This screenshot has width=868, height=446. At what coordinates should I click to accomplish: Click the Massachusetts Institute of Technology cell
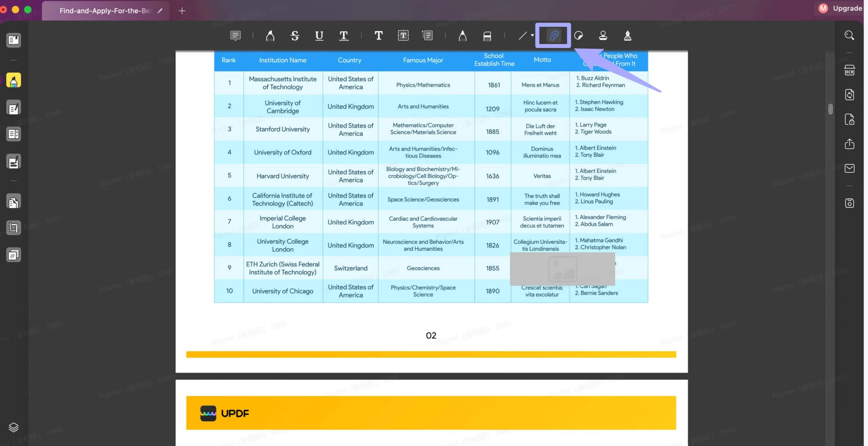click(x=283, y=83)
